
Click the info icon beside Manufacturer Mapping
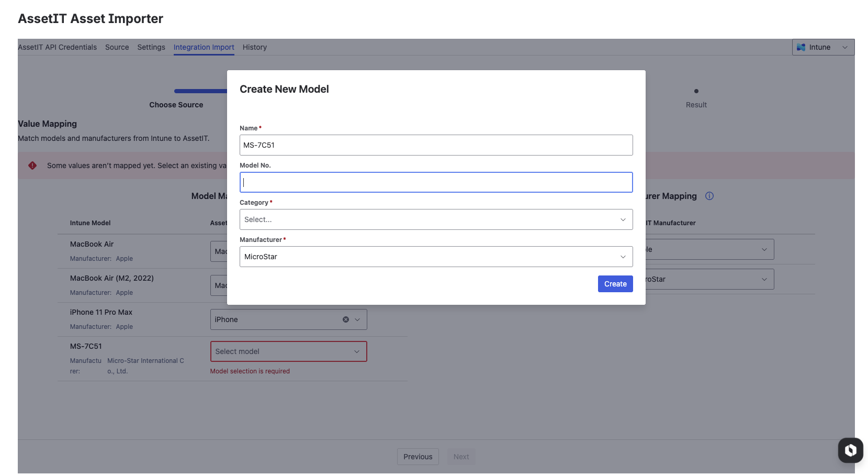709,196
